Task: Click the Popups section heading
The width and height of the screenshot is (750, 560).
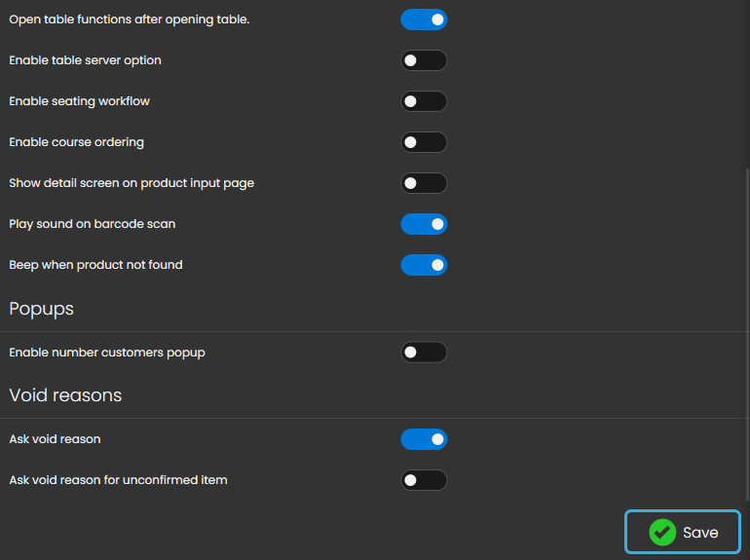Action: (42, 309)
